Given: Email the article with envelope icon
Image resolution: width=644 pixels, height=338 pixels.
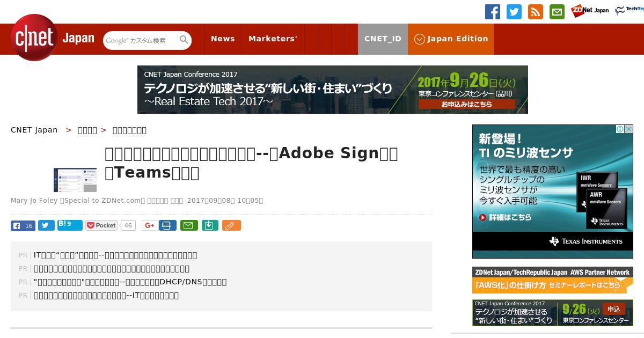Looking at the screenshot, I should [188, 225].
